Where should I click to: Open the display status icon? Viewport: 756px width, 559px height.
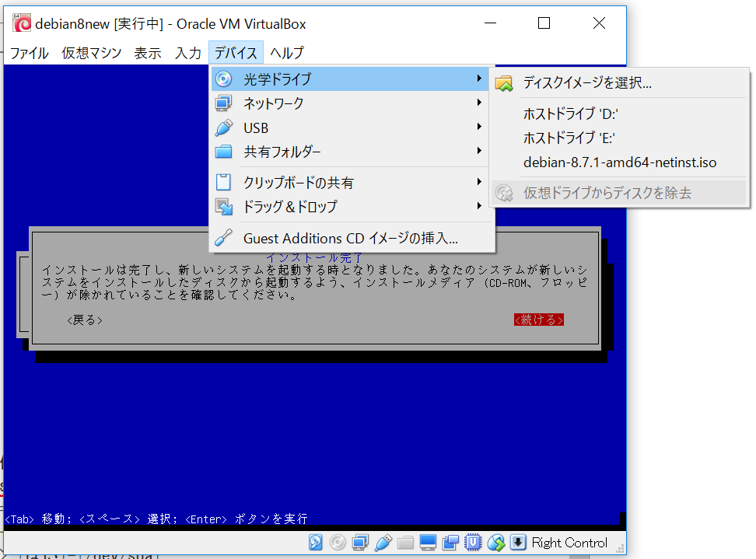coord(427,542)
